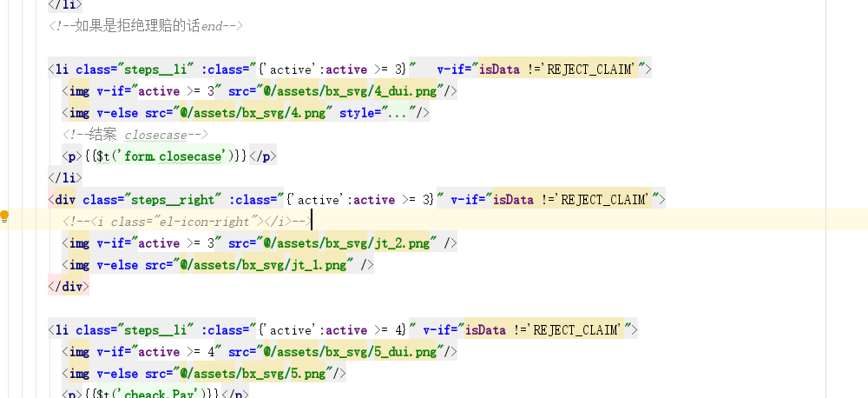Click the 'form.closecase' translation key
The width and height of the screenshot is (868, 398).
click(x=174, y=156)
